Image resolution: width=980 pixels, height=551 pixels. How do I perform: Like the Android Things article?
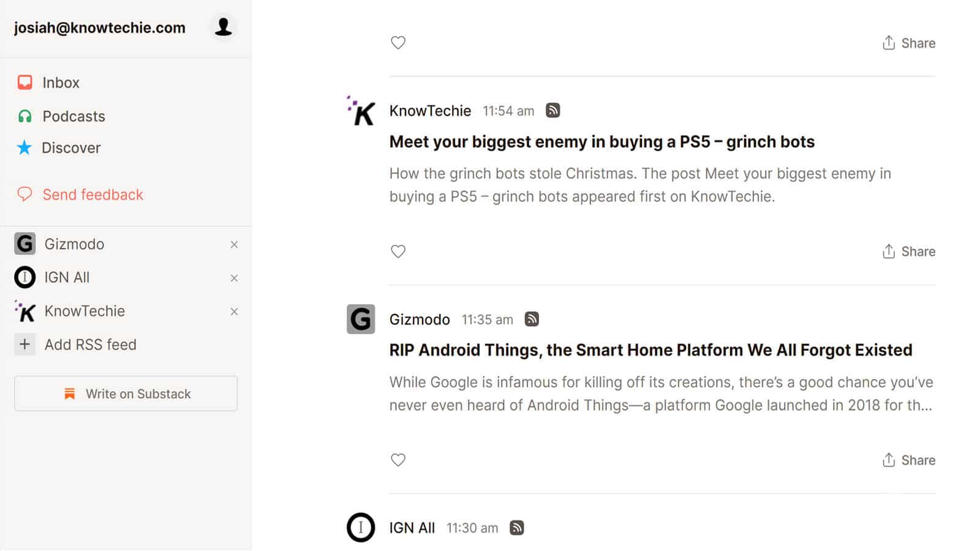click(398, 460)
